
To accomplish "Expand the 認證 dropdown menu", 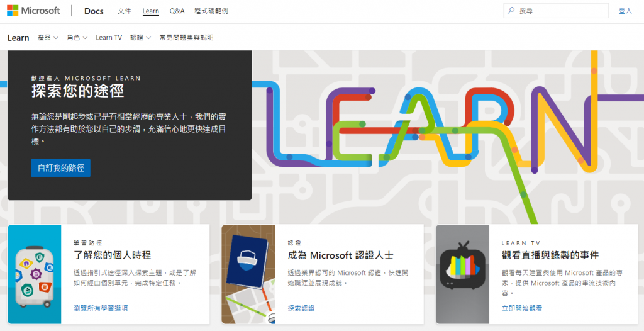I will click(x=140, y=37).
